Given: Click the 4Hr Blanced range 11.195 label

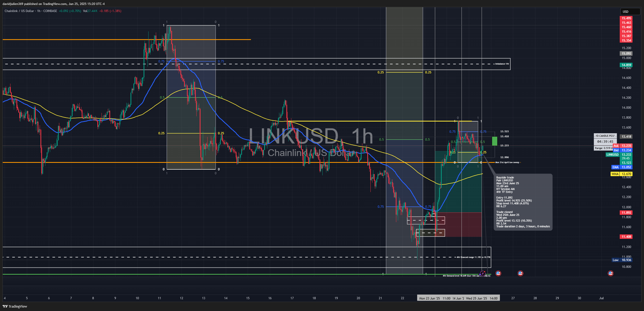Looking at the screenshot, I should click(x=473, y=257).
